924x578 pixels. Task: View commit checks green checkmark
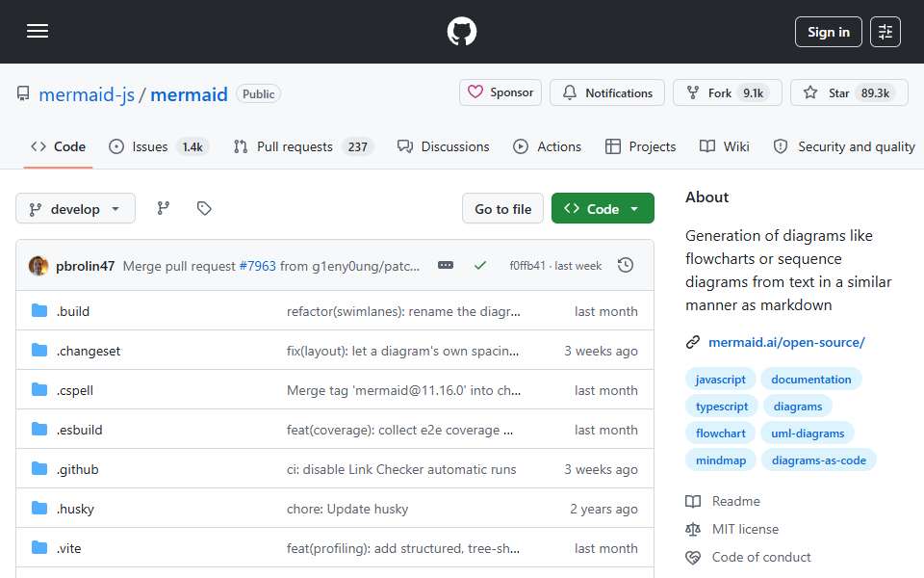480,266
